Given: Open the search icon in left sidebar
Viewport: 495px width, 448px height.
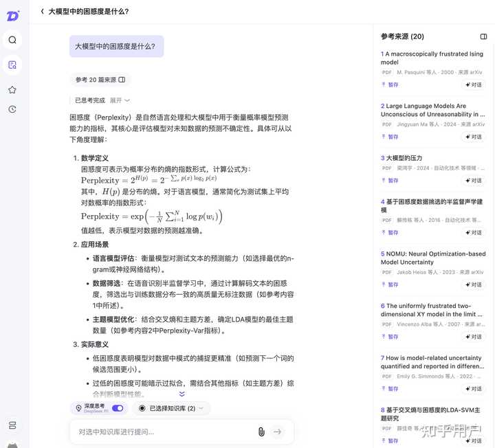Looking at the screenshot, I should [12, 40].
